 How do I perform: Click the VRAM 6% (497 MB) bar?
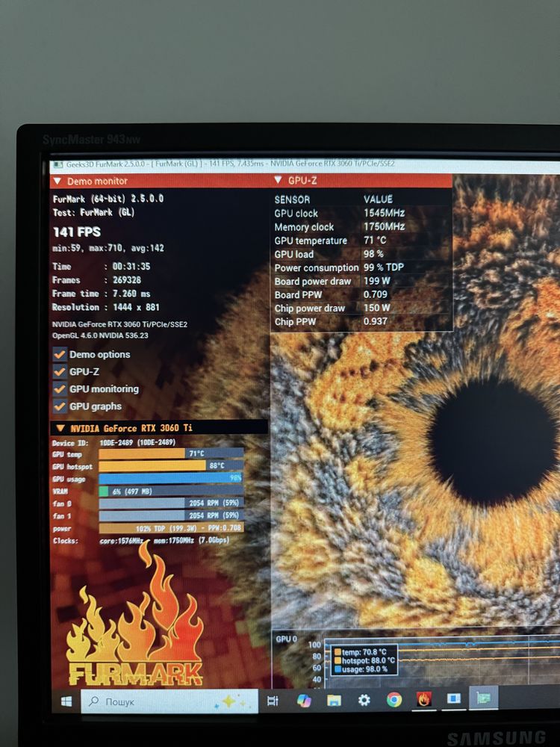click(172, 491)
